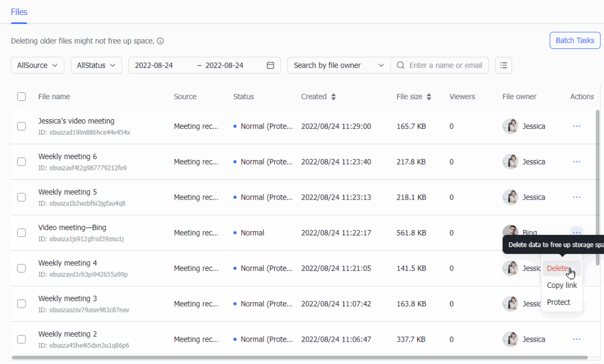Click the search magnifier icon
Screen dimensions: 604x364
[x=401, y=65]
